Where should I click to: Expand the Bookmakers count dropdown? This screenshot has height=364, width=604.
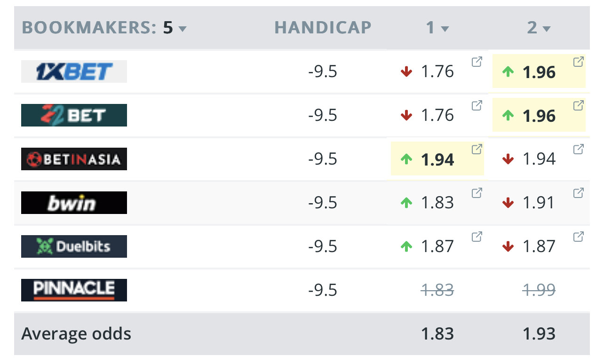(183, 29)
